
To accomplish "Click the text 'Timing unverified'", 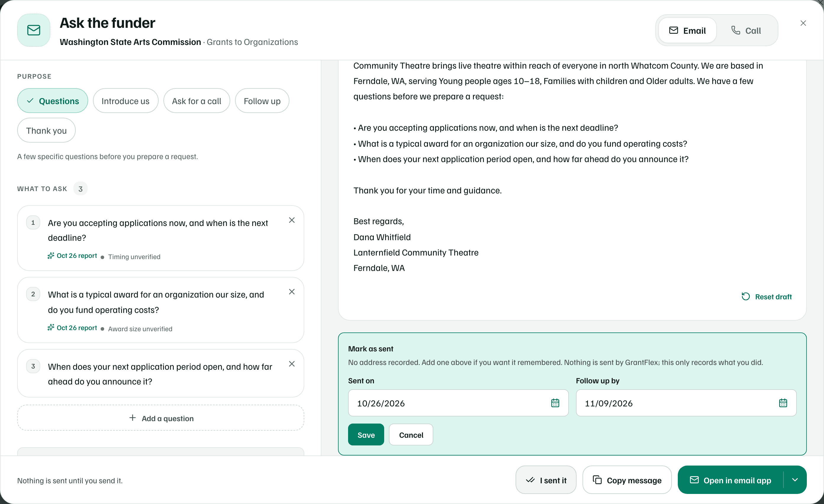I will (x=134, y=257).
